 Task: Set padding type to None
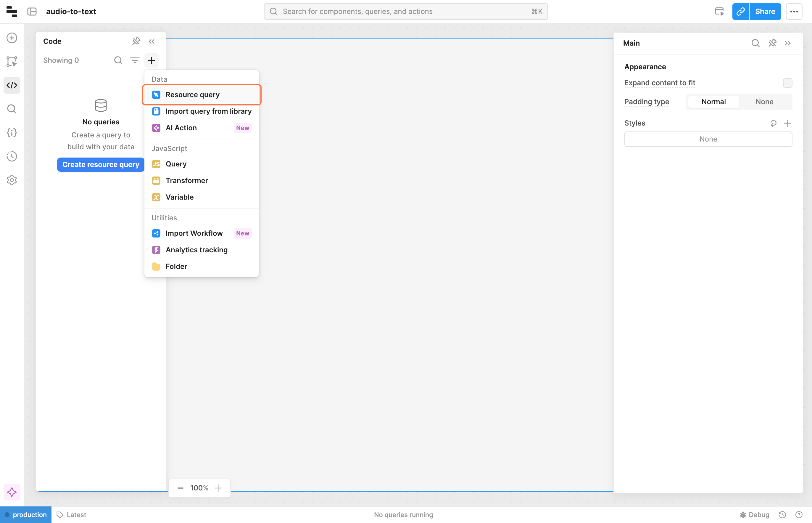click(x=764, y=102)
